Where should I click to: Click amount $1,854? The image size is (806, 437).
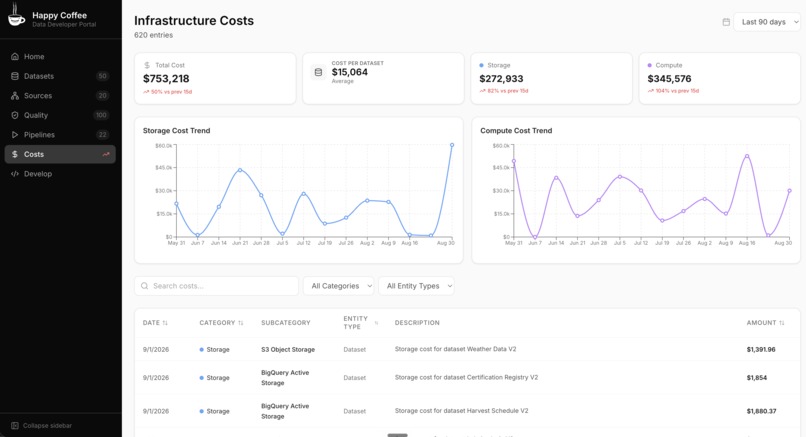coord(757,378)
